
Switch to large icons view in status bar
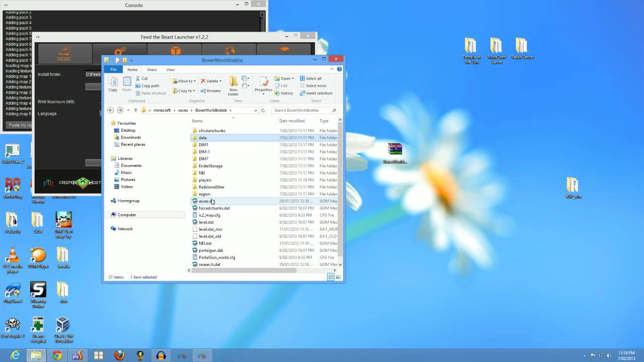(338, 277)
